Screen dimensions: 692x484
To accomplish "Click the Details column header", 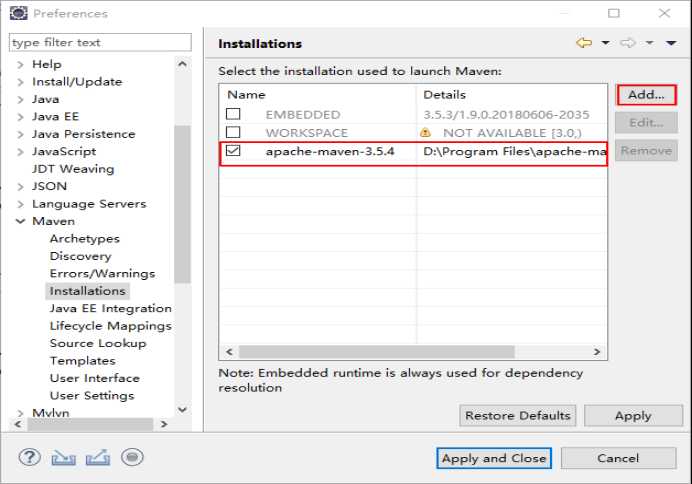I will (x=511, y=95).
